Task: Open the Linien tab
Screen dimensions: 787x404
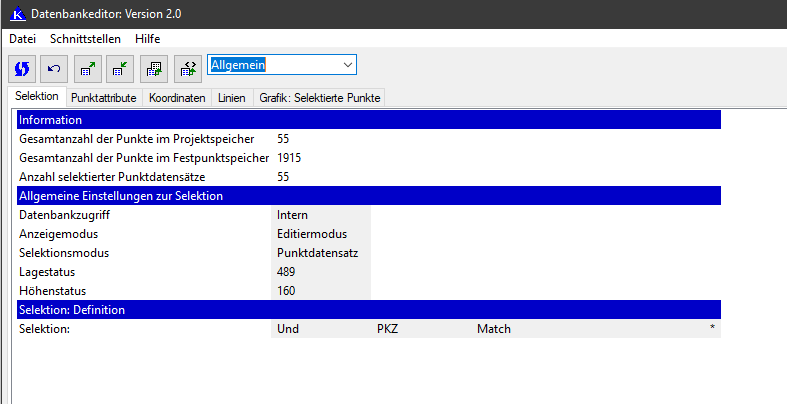Action: pyautogui.click(x=231, y=98)
